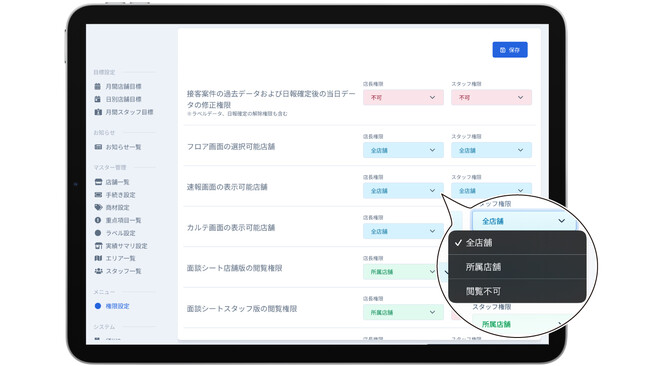
Task: Click the 目標設定 sidebar section heading
Action: 104,72
